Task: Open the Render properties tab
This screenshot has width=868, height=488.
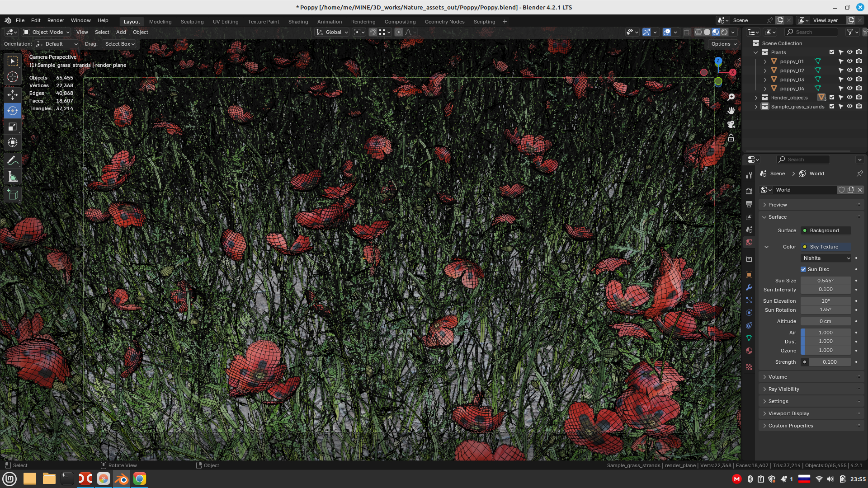Action: [749, 192]
